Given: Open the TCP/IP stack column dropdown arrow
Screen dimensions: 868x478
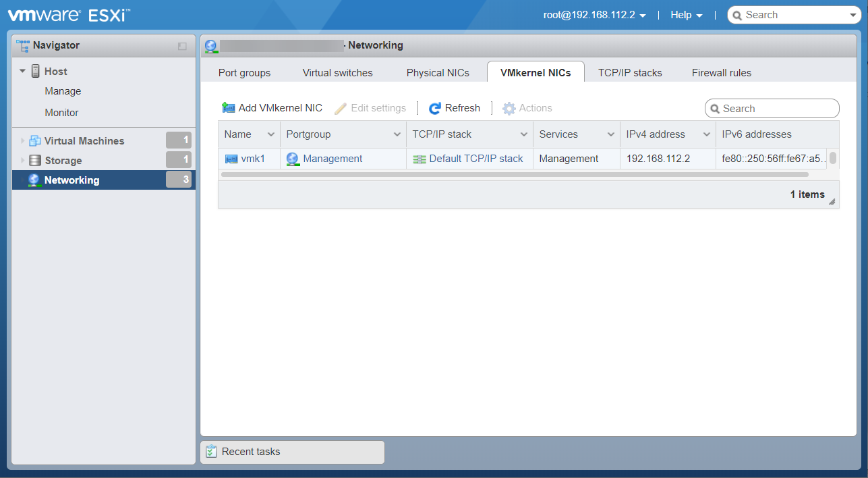Looking at the screenshot, I should [524, 134].
